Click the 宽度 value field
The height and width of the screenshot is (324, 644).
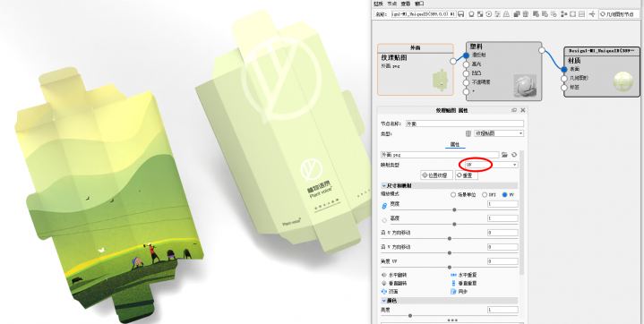pyautogui.click(x=502, y=204)
